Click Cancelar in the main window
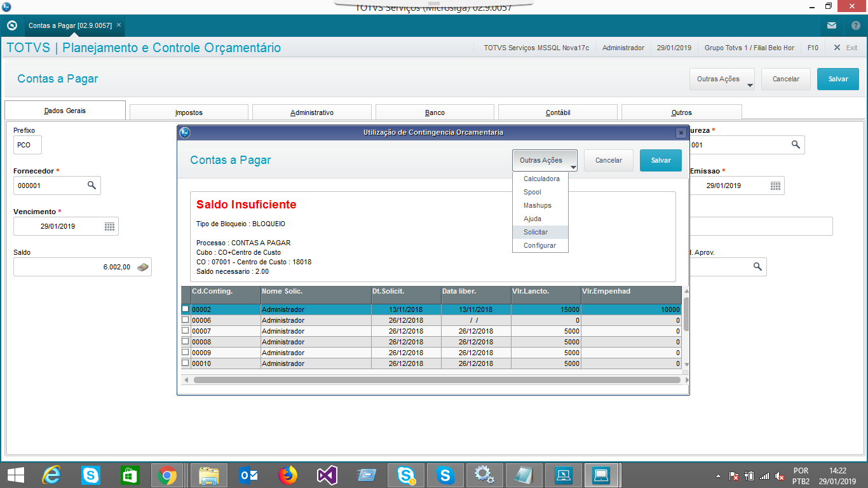 coord(786,79)
